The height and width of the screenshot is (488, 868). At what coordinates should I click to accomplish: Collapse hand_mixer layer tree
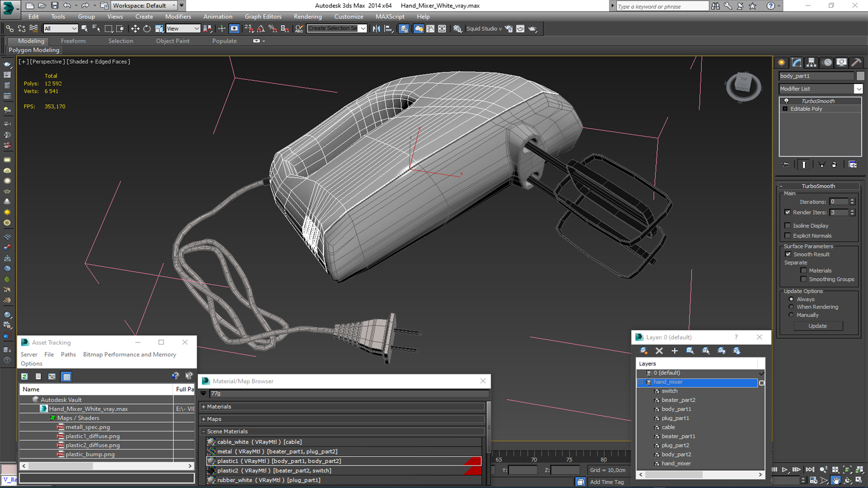coord(641,382)
